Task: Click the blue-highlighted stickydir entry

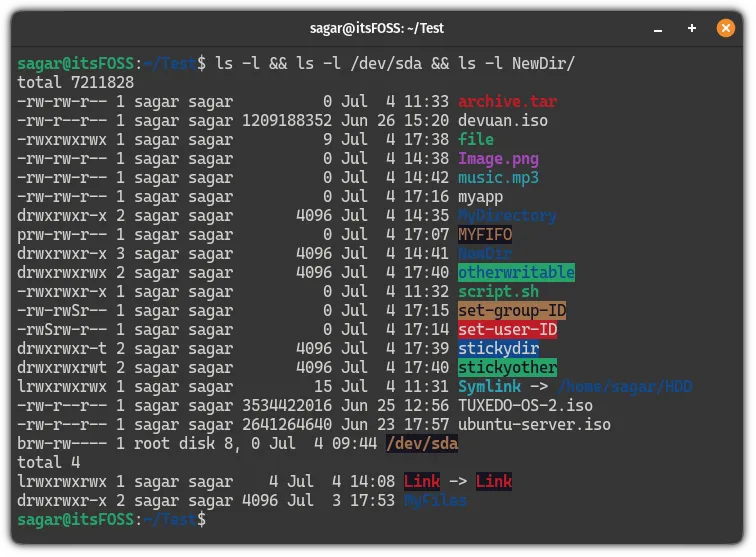Action: (499, 348)
